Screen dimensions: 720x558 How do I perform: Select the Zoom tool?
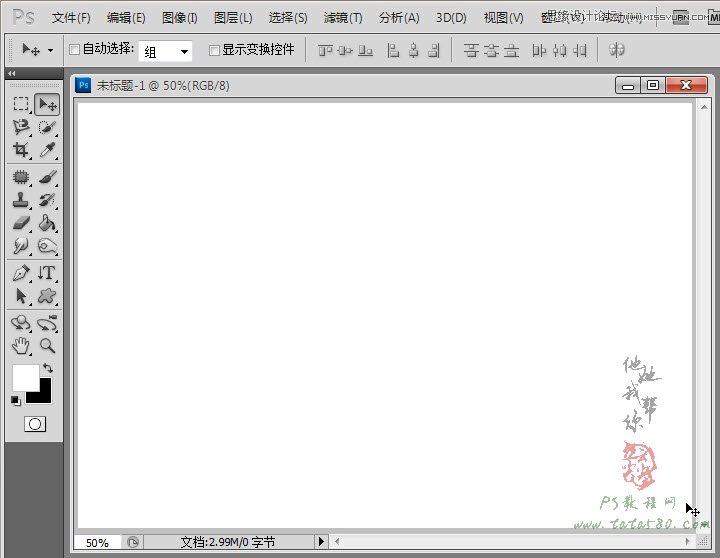[47, 345]
